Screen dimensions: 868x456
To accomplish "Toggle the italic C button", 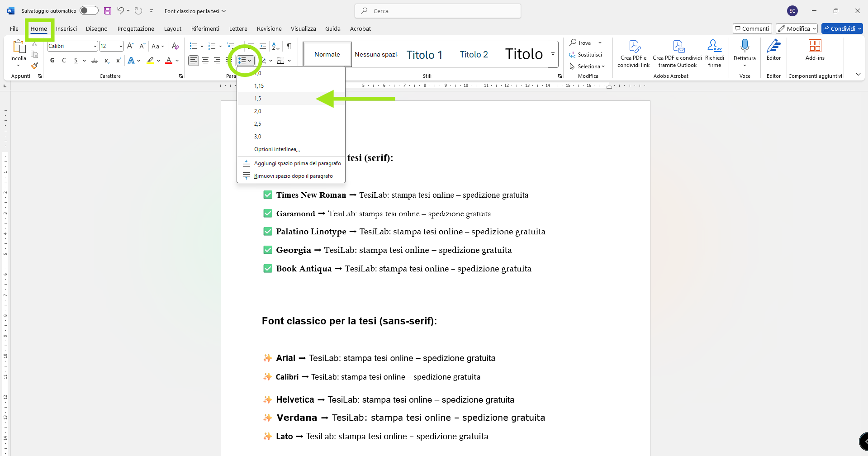I will click(x=64, y=61).
